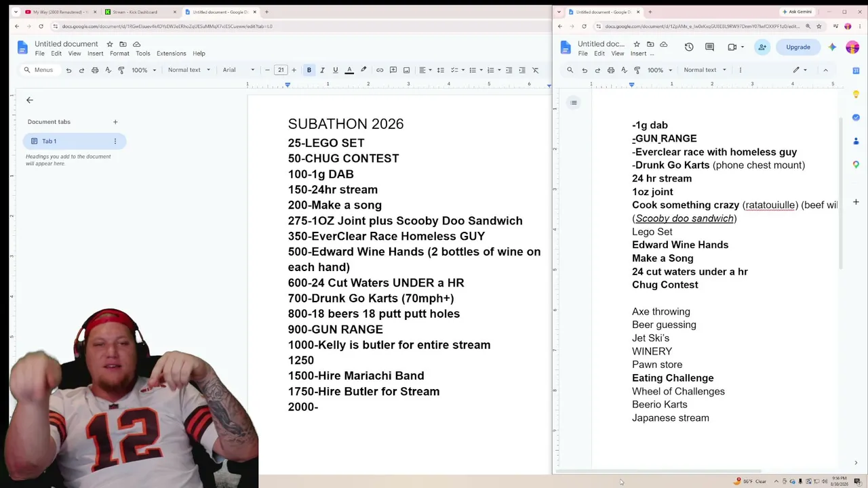
Task: Open the Help menu
Action: pyautogui.click(x=199, y=54)
